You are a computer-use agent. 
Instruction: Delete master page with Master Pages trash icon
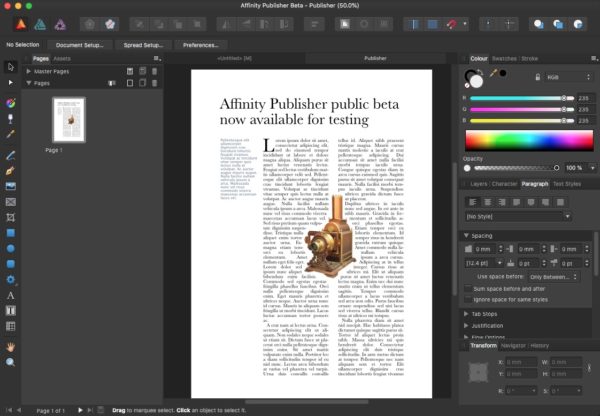pyautogui.click(x=155, y=71)
